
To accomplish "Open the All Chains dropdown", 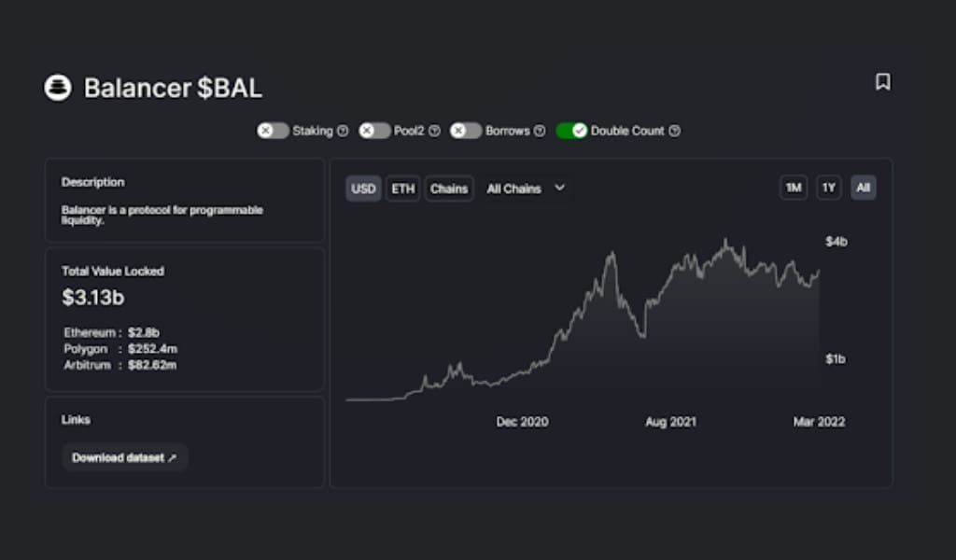I will [526, 189].
